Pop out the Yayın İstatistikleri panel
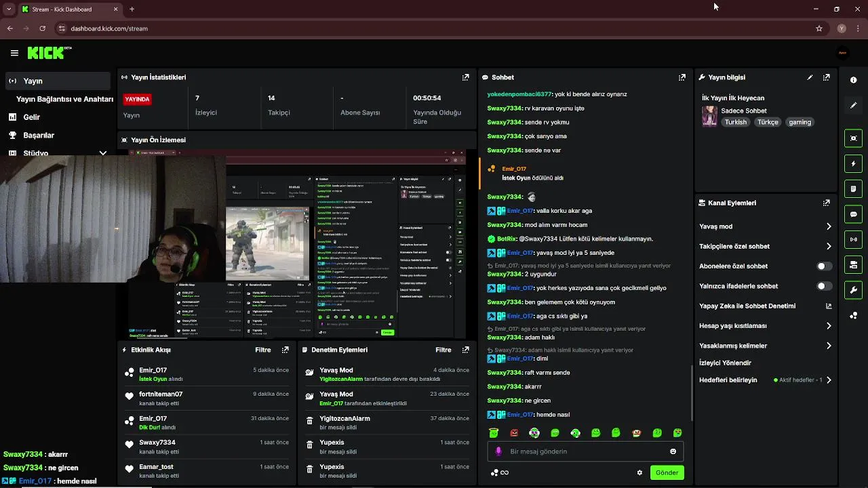Viewport: 868px width, 488px height. [x=465, y=77]
